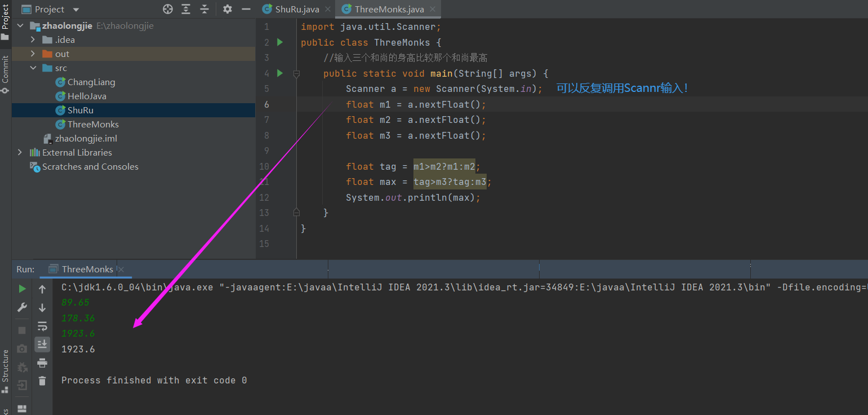Toggle soft-wrap in console output
The height and width of the screenshot is (415, 868).
tap(42, 326)
